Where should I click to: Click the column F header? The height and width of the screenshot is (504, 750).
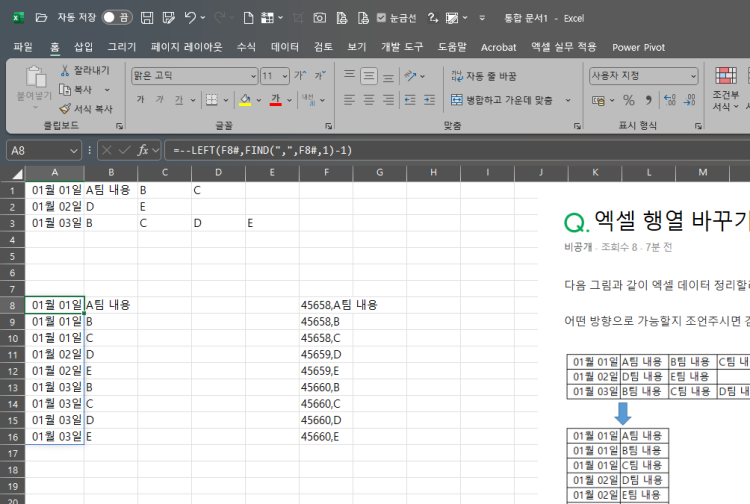click(x=326, y=173)
